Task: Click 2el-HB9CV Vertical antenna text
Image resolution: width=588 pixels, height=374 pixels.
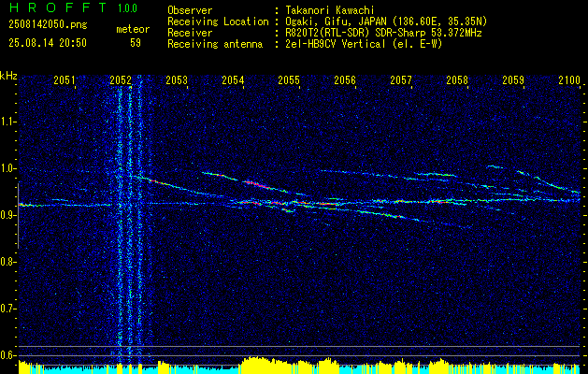Action: click(362, 44)
